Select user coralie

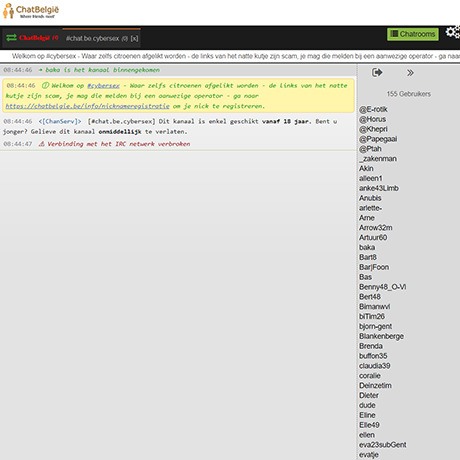click(370, 376)
